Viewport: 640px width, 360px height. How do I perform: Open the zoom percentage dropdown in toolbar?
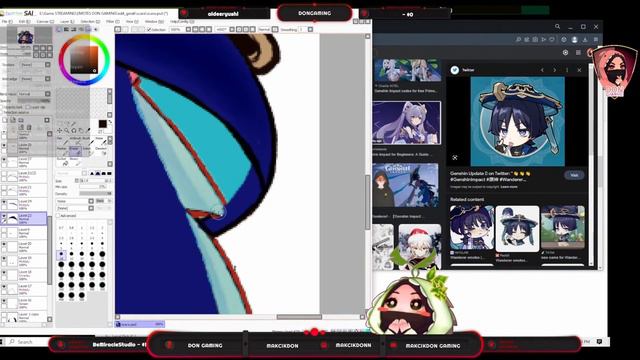[x=188, y=29]
